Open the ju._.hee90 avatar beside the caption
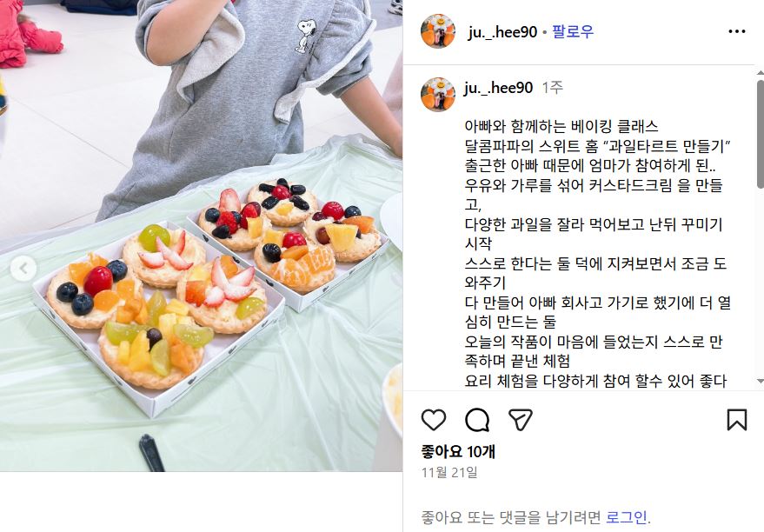This screenshot has width=764, height=532. (437, 95)
